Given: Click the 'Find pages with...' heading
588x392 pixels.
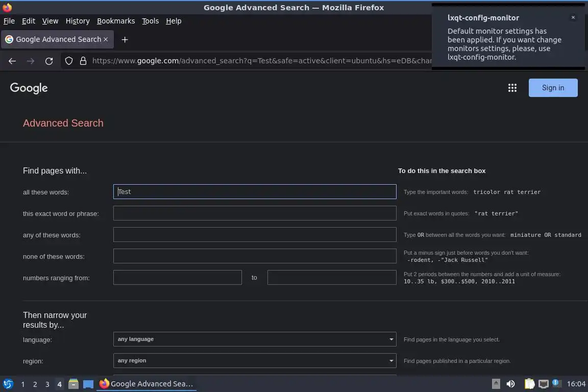Looking at the screenshot, I should [x=55, y=170].
